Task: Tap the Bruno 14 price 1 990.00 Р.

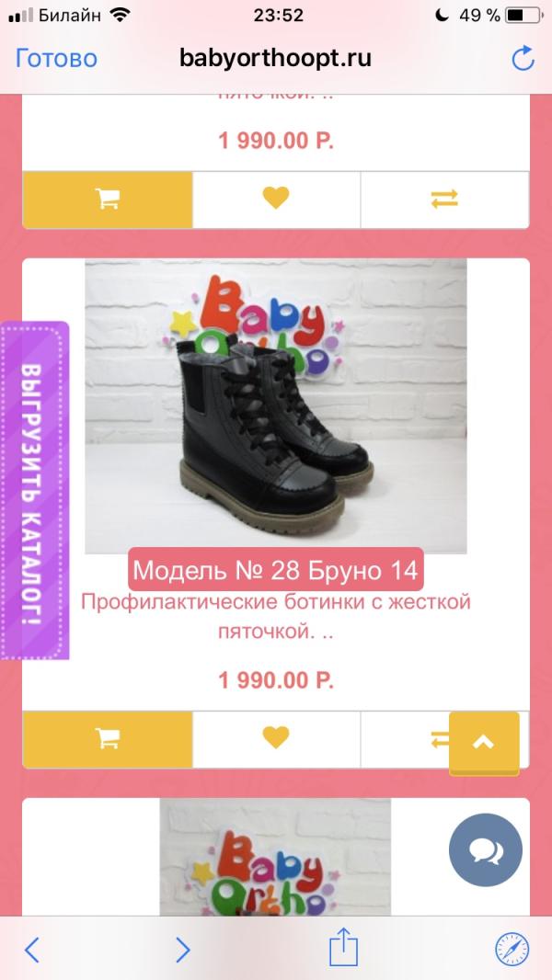Action: click(x=276, y=680)
